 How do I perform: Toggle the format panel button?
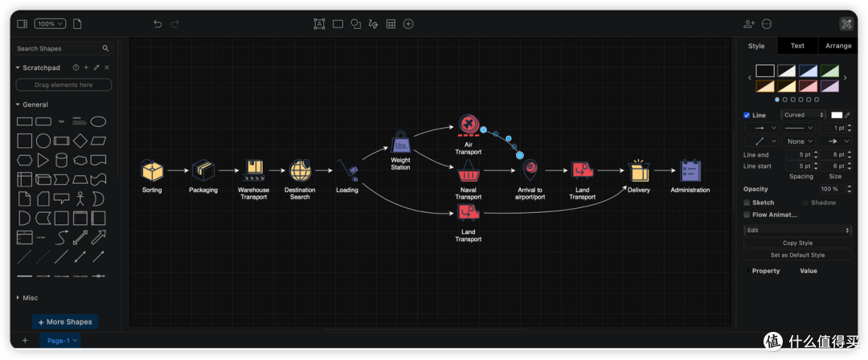846,24
